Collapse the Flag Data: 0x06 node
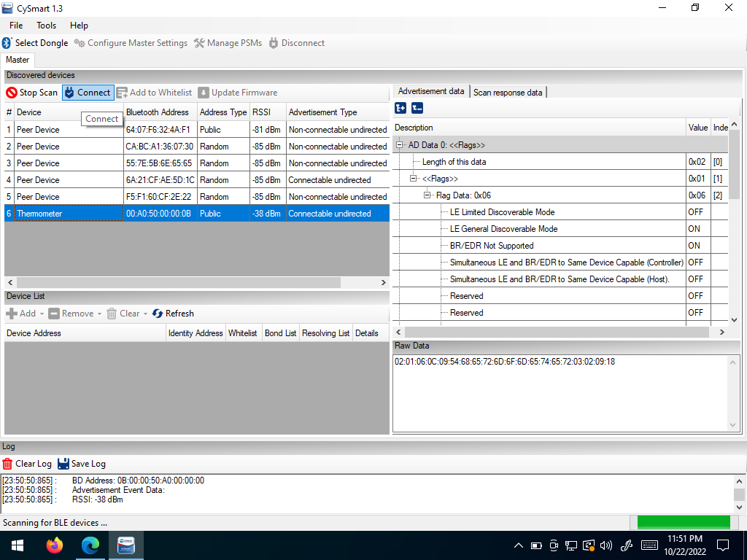 [x=427, y=195]
